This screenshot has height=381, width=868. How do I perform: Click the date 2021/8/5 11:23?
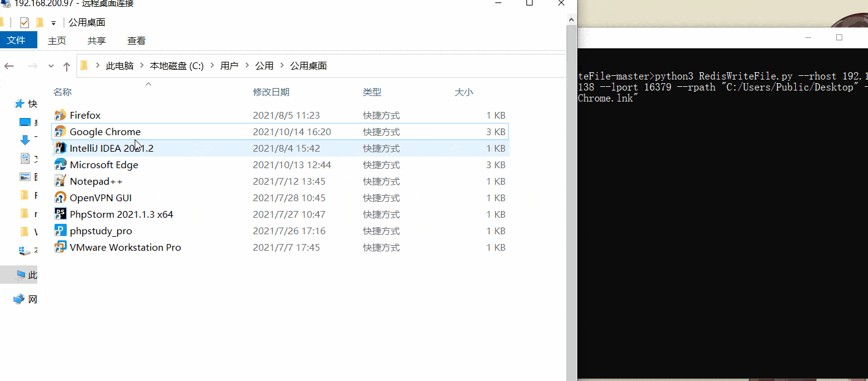(286, 115)
